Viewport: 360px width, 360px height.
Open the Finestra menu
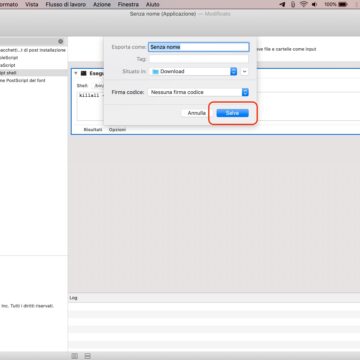tap(128, 4)
